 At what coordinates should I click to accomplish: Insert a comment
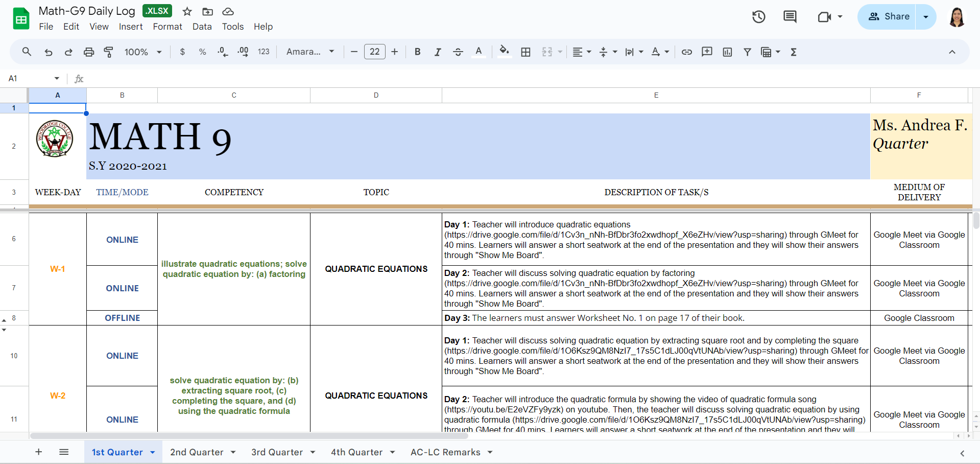(x=707, y=52)
